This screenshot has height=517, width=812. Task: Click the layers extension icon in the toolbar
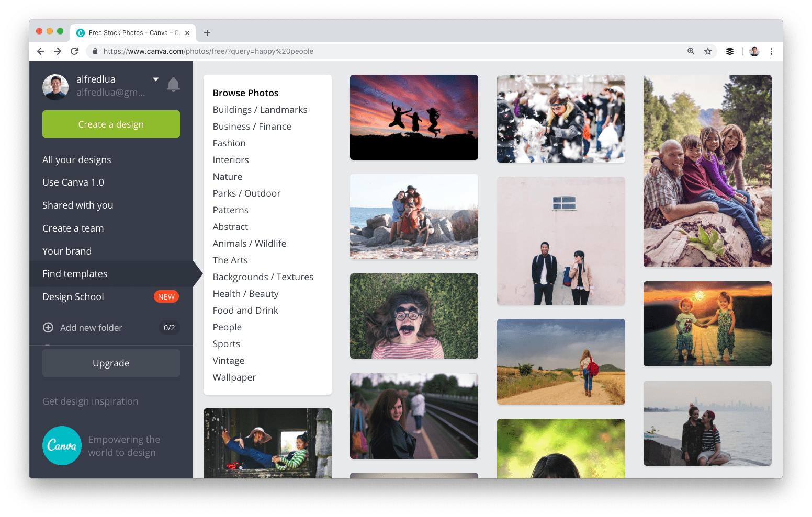tap(730, 51)
